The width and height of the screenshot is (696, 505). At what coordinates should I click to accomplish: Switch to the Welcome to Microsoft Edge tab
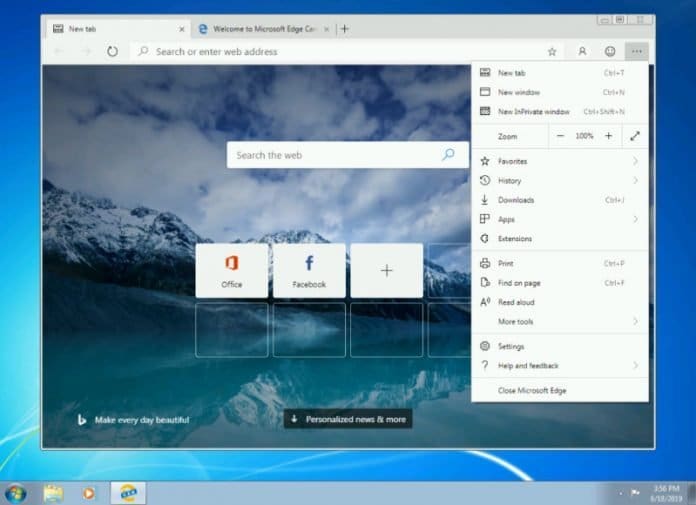(x=262, y=29)
